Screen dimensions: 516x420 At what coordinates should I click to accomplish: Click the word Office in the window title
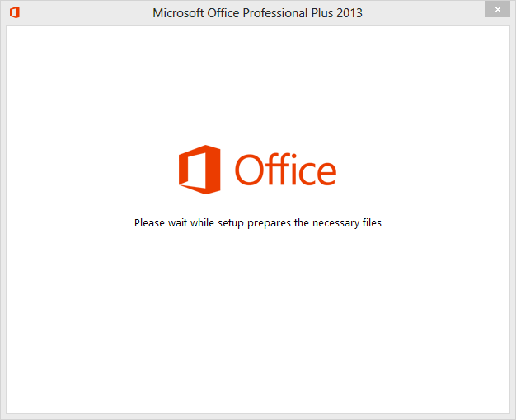(x=223, y=13)
